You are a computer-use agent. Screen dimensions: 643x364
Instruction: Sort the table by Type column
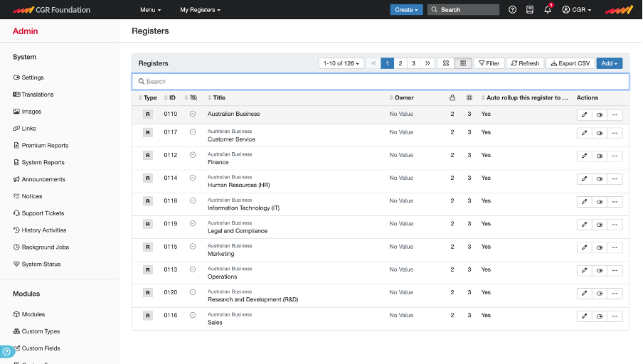pos(148,97)
